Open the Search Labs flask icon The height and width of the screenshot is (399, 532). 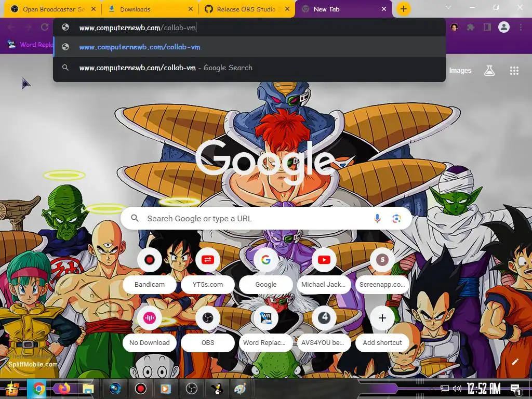[489, 71]
